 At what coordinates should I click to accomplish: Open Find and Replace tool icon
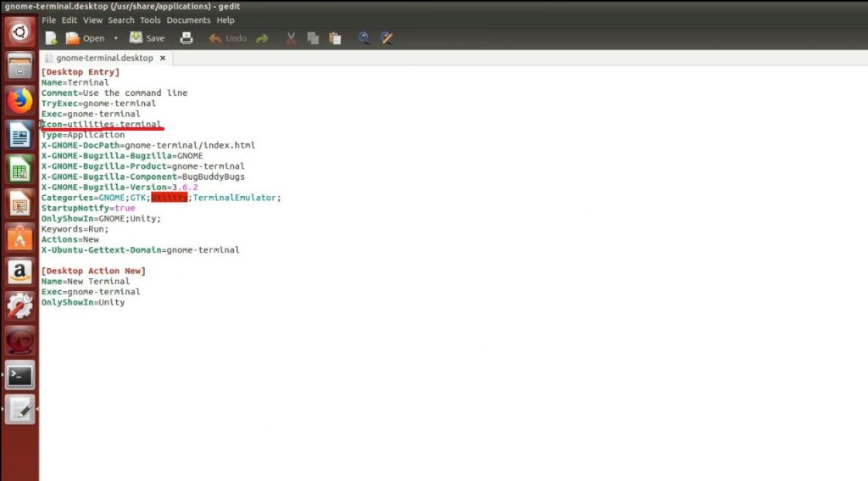(x=387, y=38)
